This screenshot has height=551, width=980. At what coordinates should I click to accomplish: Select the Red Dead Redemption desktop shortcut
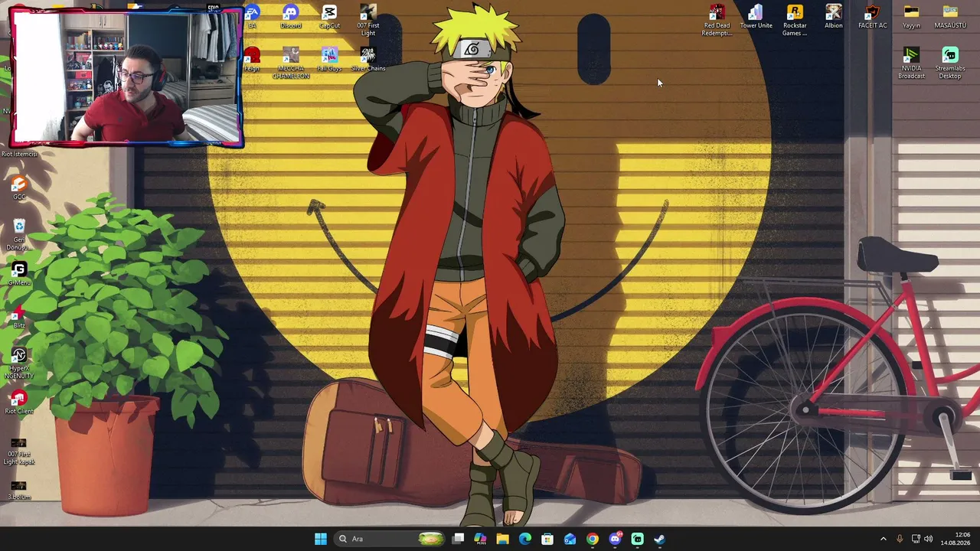(x=717, y=21)
